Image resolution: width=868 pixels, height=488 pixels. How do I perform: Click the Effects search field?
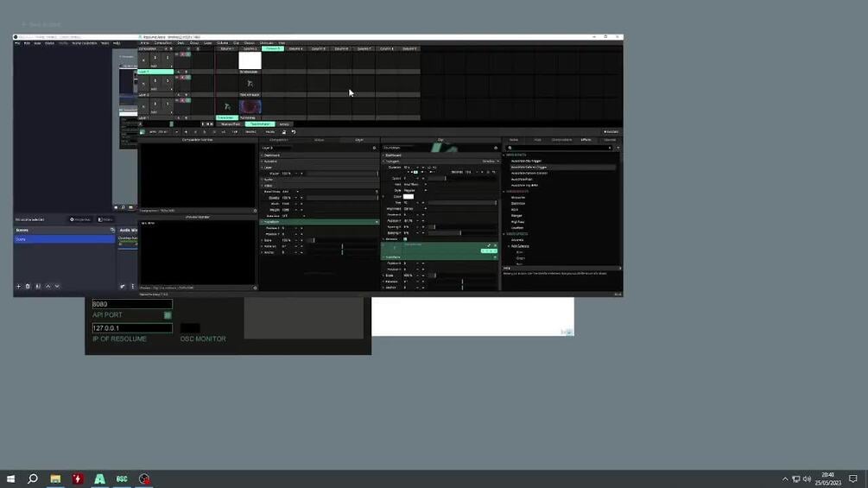click(559, 149)
